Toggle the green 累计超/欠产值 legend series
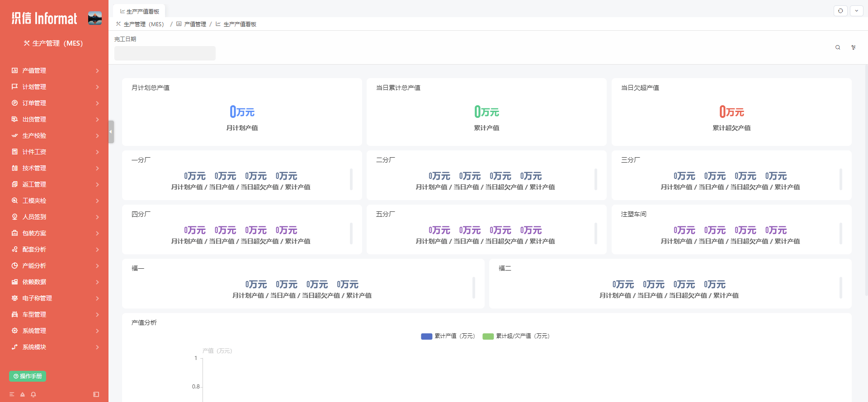Viewport: 868px width, 402px height. point(516,336)
